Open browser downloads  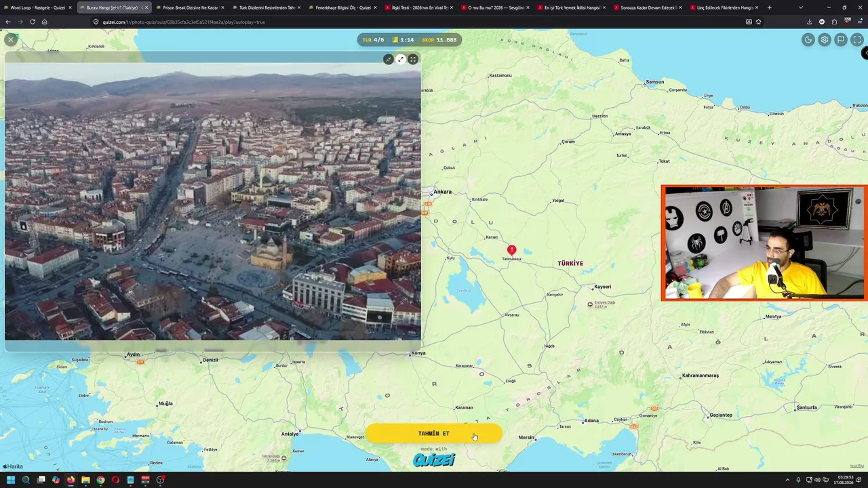click(x=809, y=22)
